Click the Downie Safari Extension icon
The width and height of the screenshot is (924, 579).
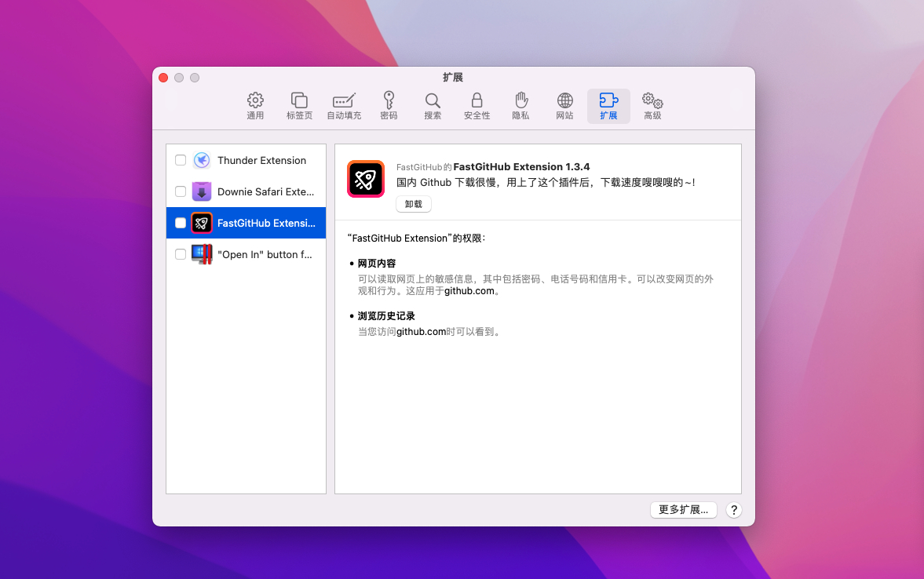pos(202,191)
